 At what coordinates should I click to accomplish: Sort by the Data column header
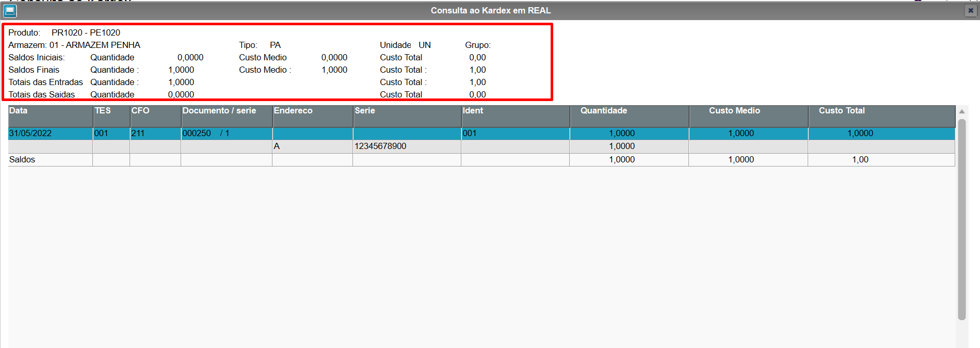(51, 116)
